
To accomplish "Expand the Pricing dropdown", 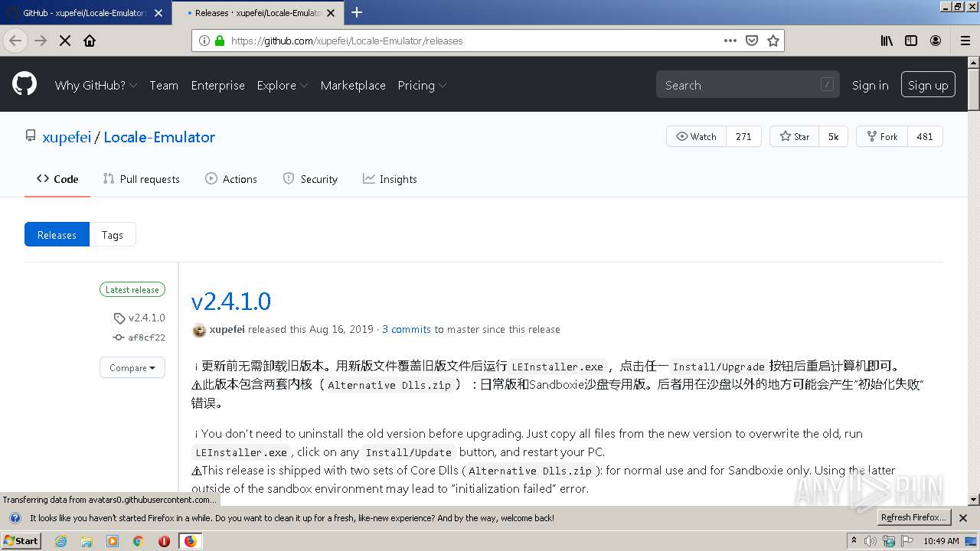I will click(x=422, y=85).
